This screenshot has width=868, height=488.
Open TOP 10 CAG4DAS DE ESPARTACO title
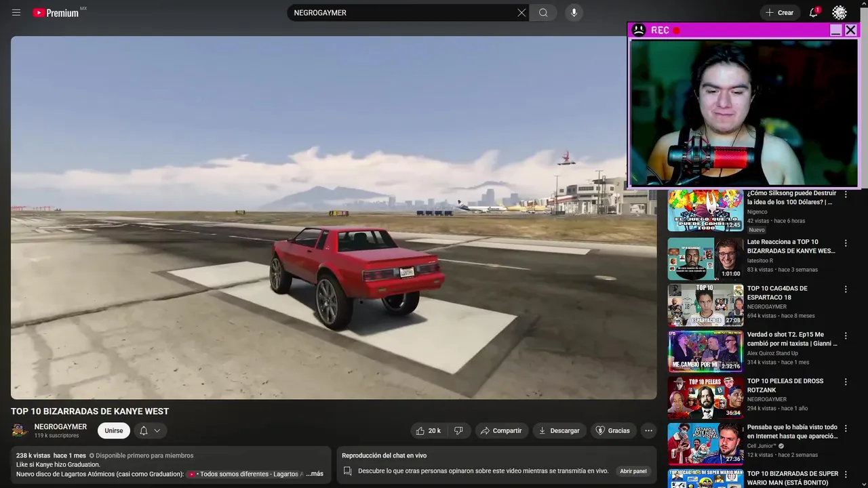pyautogui.click(x=777, y=292)
